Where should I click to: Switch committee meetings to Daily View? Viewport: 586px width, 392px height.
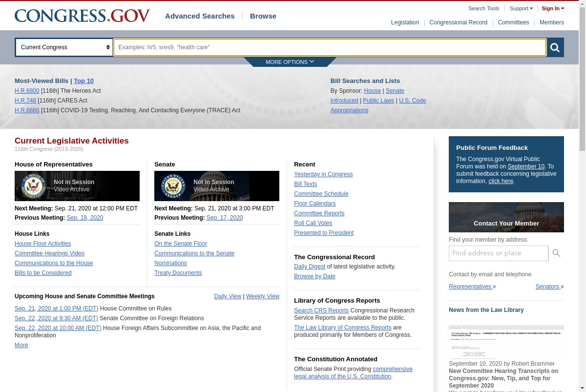(x=228, y=296)
